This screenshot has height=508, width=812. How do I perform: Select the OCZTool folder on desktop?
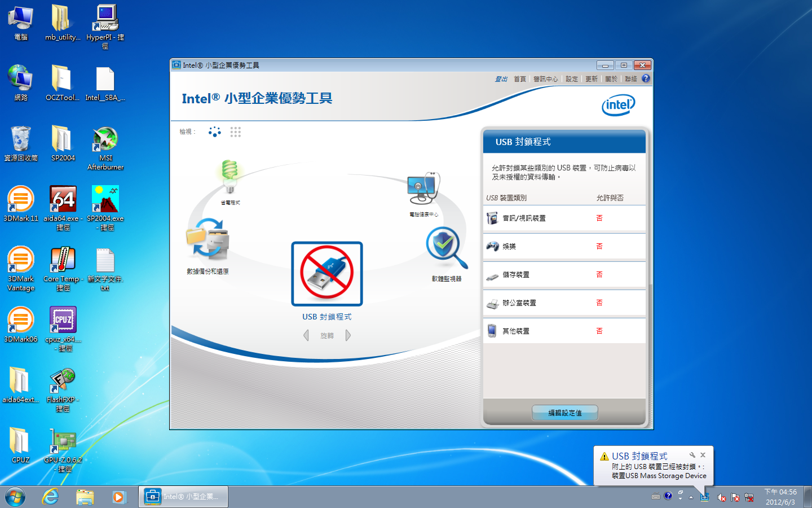[63, 83]
